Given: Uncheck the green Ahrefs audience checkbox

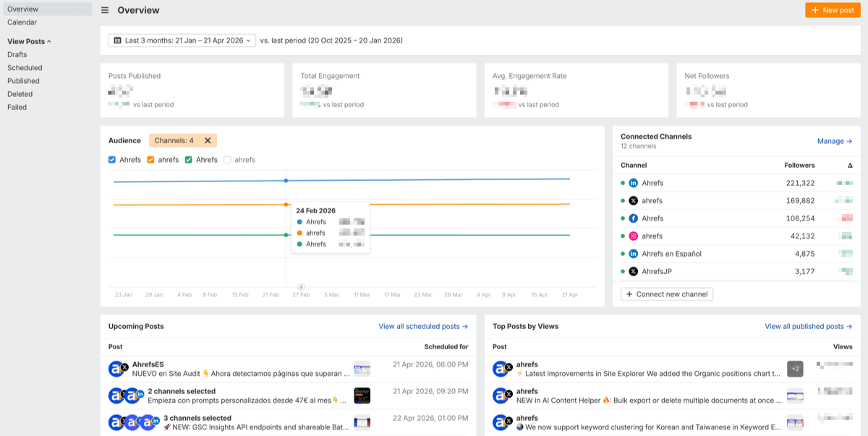Looking at the screenshot, I should coord(189,160).
